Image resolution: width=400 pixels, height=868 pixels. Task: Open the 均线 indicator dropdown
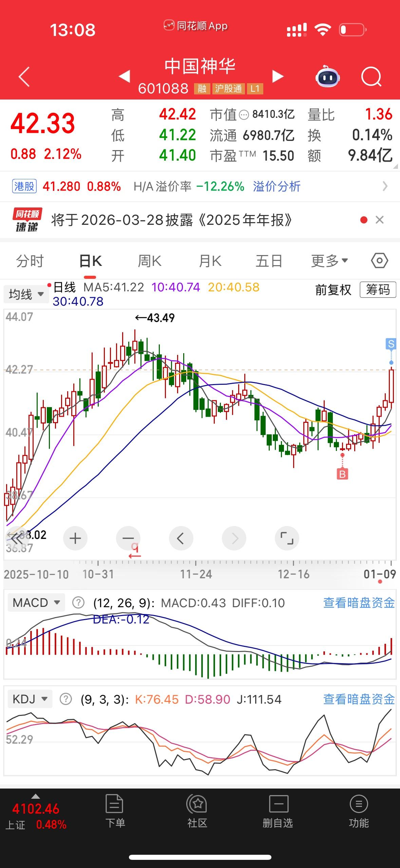coord(26,294)
